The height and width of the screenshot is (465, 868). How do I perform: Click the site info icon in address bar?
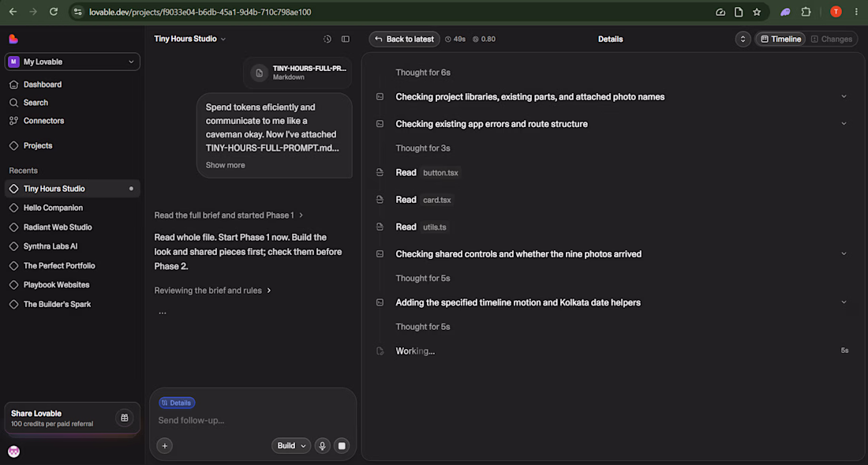pos(77,12)
